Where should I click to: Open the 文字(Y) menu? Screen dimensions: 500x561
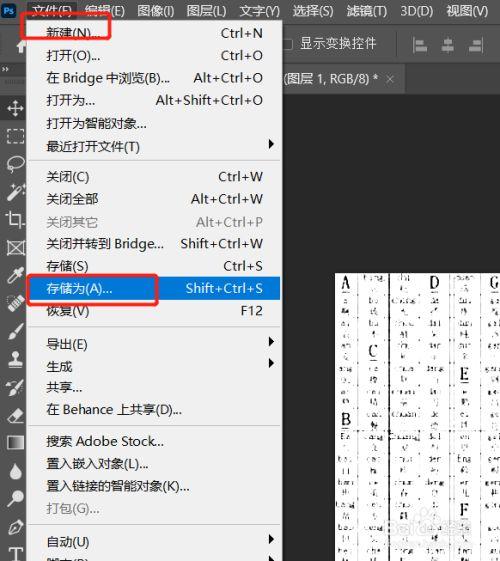(x=259, y=11)
